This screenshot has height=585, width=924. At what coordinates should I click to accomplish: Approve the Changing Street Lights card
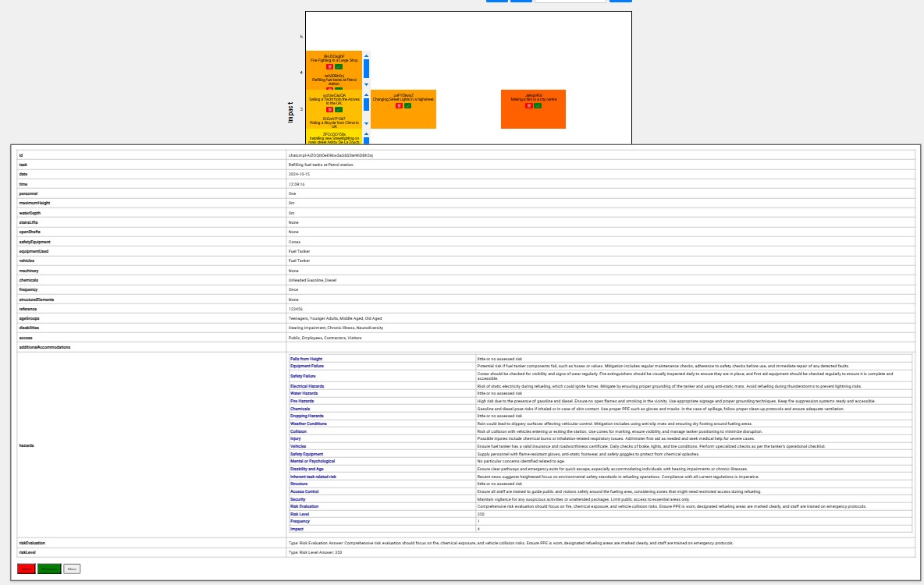408,105
